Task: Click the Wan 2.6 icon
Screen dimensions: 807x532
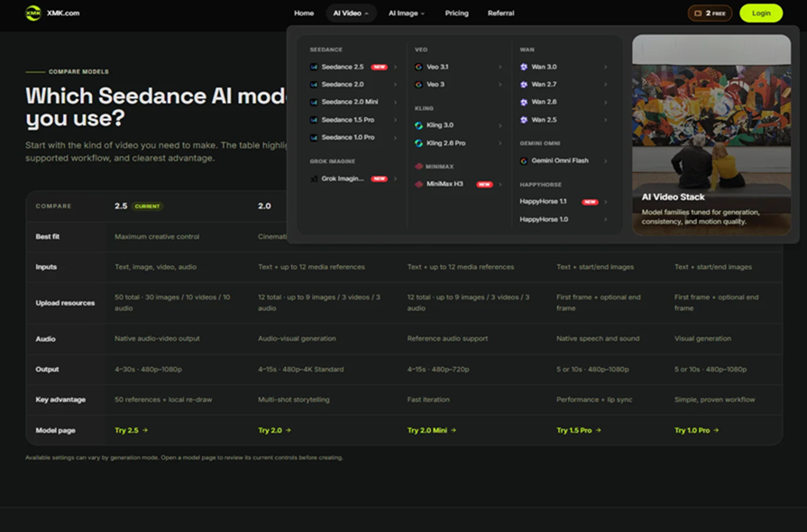Action: (x=524, y=102)
